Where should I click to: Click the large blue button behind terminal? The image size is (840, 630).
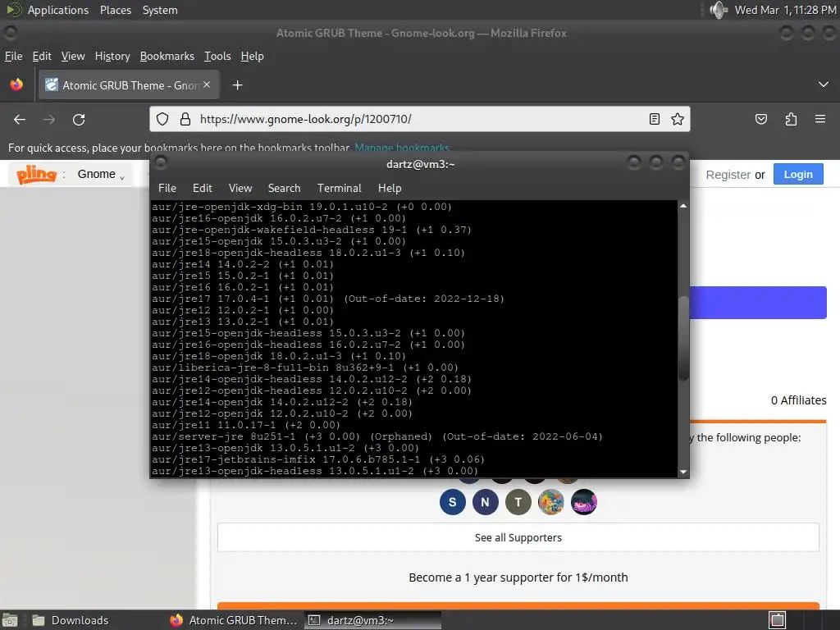pos(758,303)
